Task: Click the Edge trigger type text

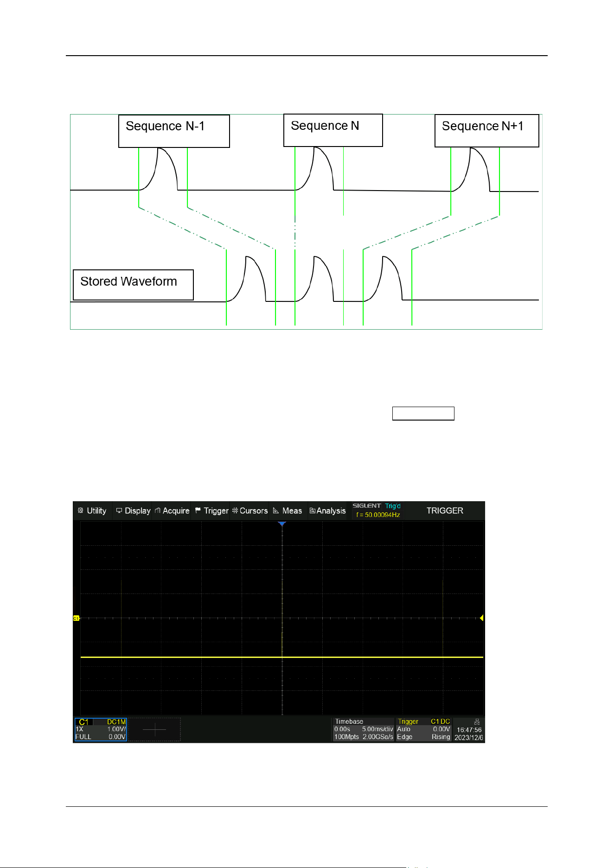Action: pos(404,737)
